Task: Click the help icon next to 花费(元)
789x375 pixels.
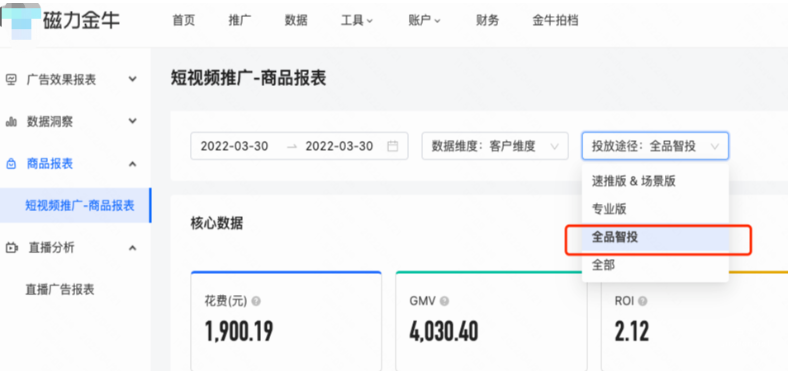Action: click(256, 301)
